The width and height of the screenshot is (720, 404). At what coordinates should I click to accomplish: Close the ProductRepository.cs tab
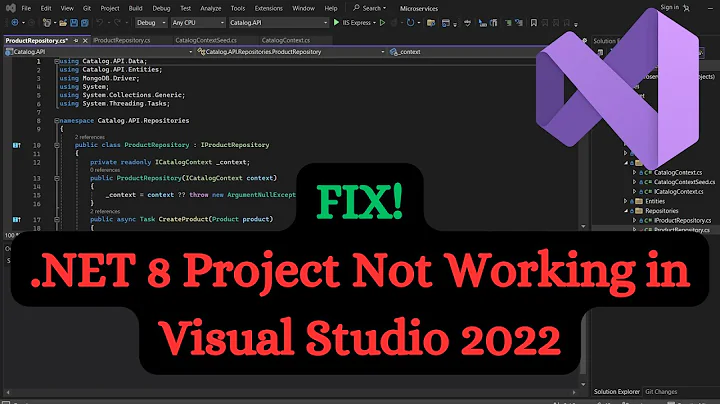click(85, 40)
